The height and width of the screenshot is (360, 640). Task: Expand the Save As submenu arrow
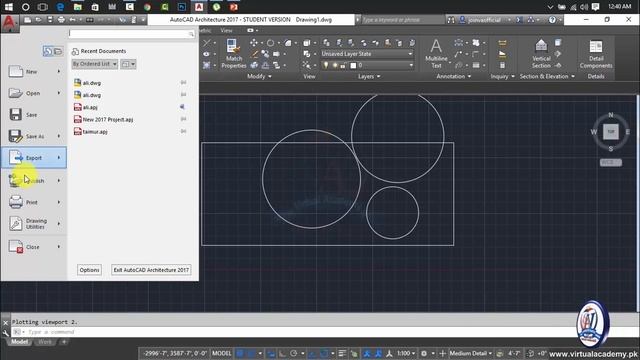pyautogui.click(x=59, y=136)
